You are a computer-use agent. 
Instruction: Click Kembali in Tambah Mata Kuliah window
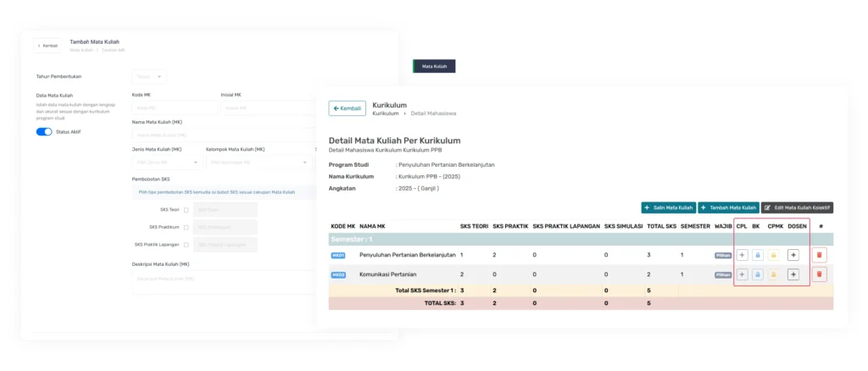(47, 46)
